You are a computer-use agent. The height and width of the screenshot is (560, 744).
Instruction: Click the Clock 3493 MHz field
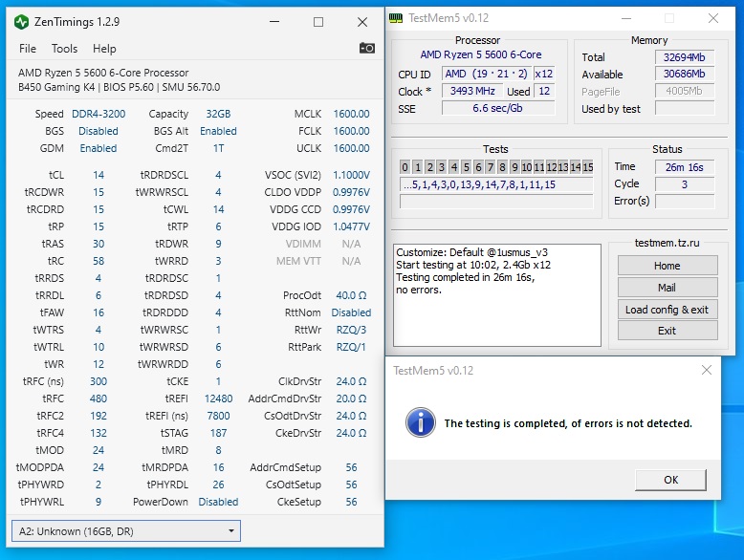tap(472, 91)
